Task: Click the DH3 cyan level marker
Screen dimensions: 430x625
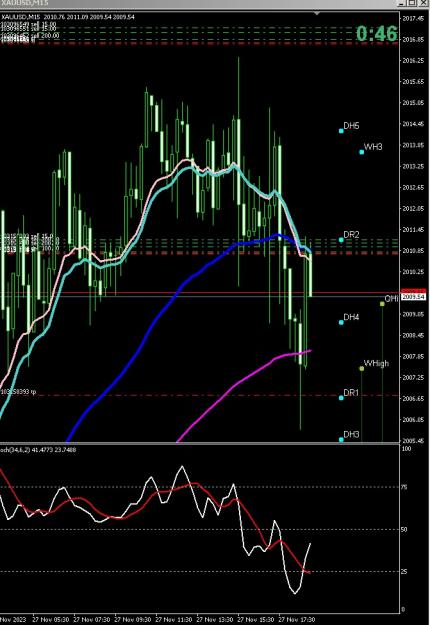Action: point(341,440)
